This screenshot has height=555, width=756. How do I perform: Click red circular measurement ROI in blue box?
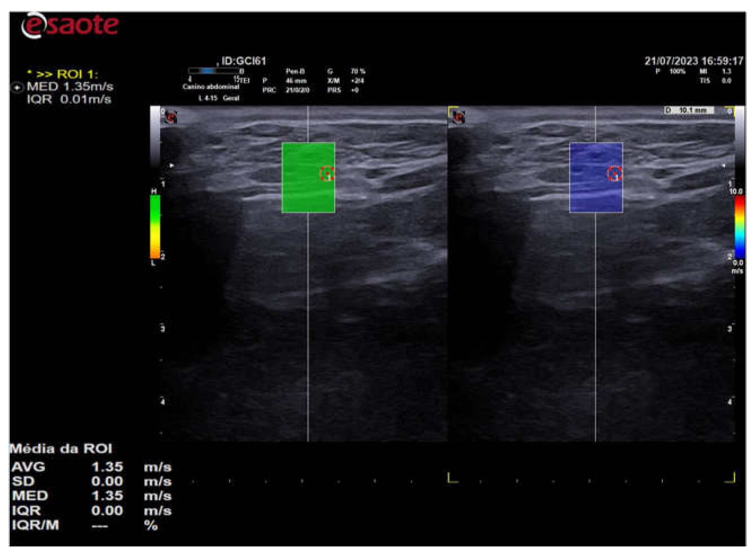point(615,174)
